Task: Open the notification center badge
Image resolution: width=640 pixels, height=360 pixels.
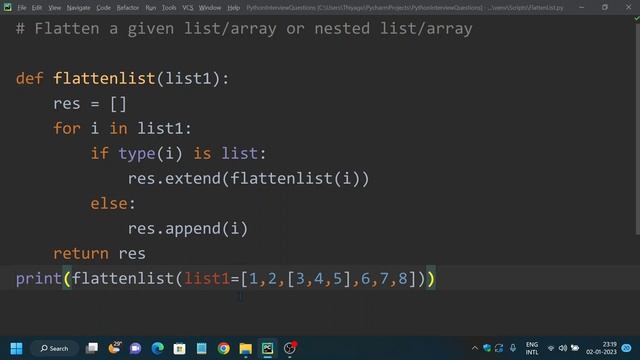Action: (x=626, y=348)
